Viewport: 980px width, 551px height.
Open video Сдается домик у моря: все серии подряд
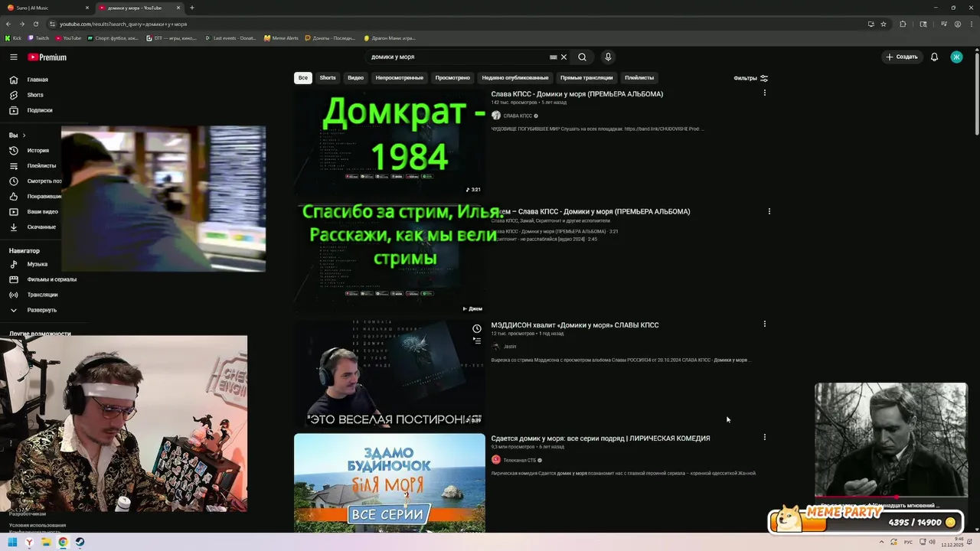tap(600, 439)
